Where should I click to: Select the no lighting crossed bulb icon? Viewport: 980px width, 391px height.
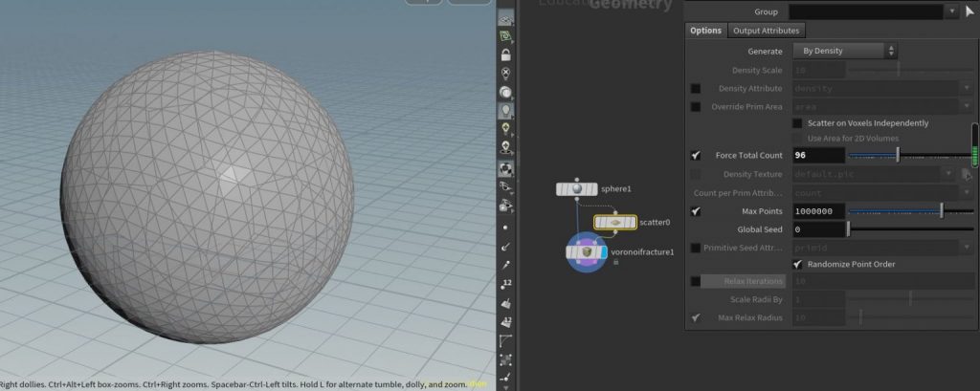[505, 74]
